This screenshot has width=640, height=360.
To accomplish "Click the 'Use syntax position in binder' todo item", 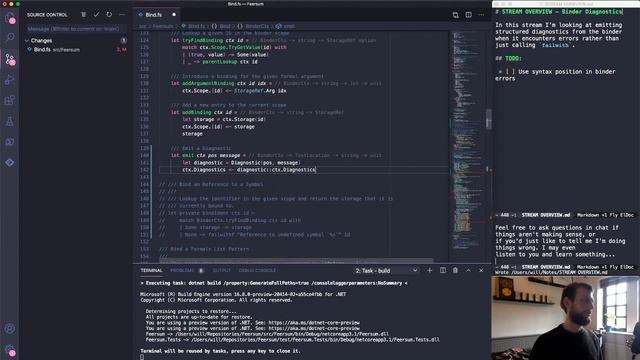I will click(x=557, y=75).
